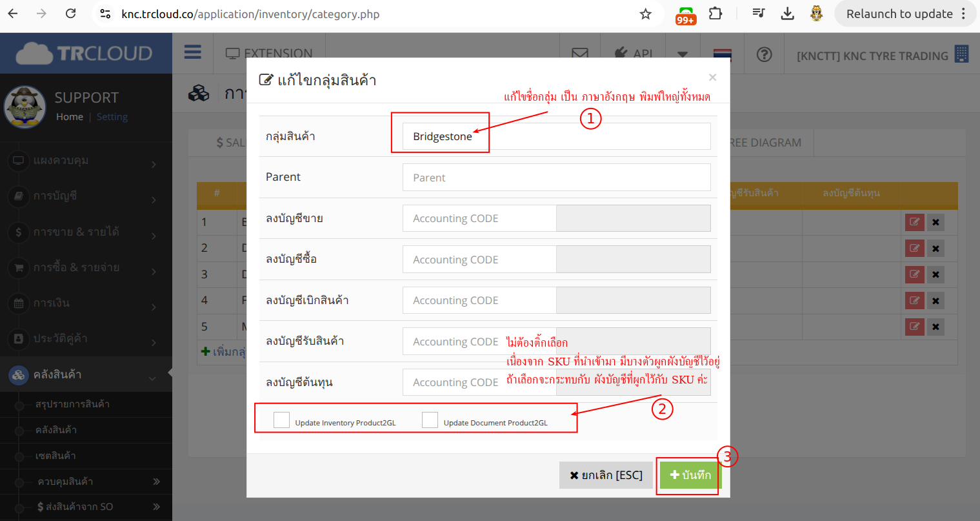This screenshot has width=980, height=521.
Task: Tick the Update Document Product2GL checkbox
Action: coord(430,420)
